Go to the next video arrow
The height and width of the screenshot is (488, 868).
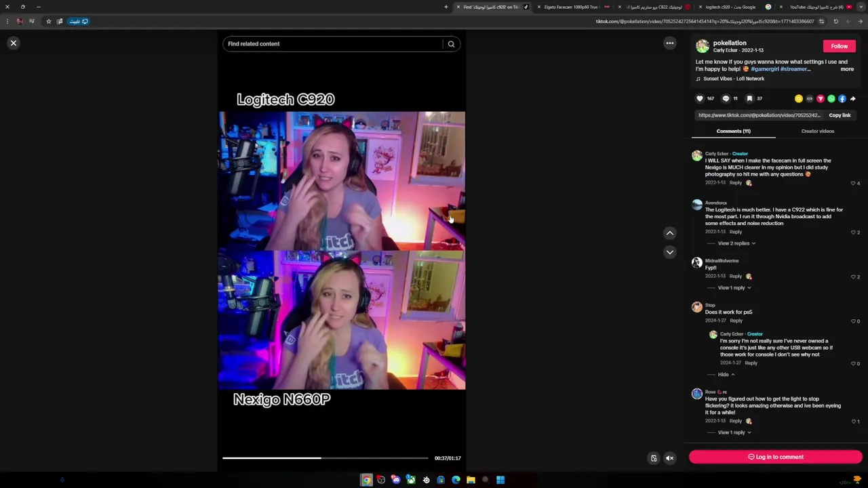[x=669, y=252]
